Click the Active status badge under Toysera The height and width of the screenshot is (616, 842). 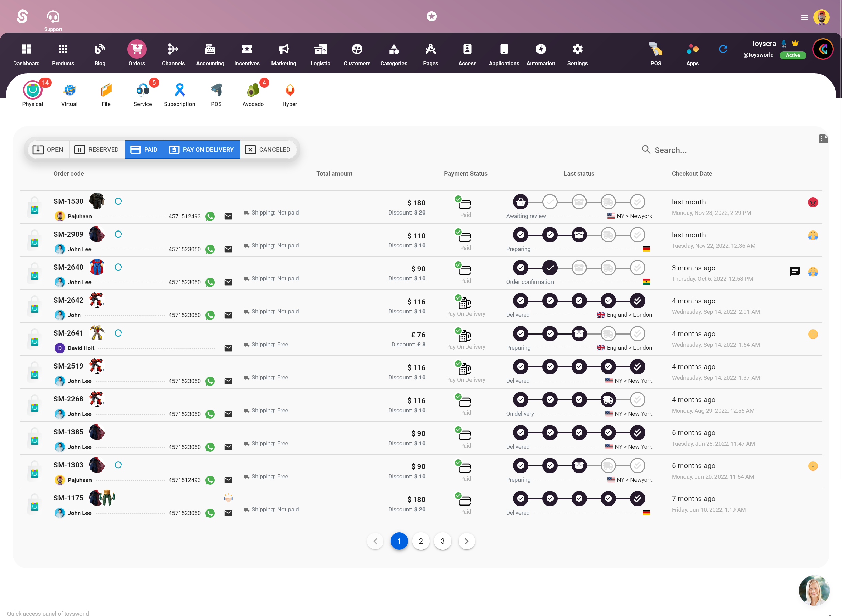[x=793, y=55]
